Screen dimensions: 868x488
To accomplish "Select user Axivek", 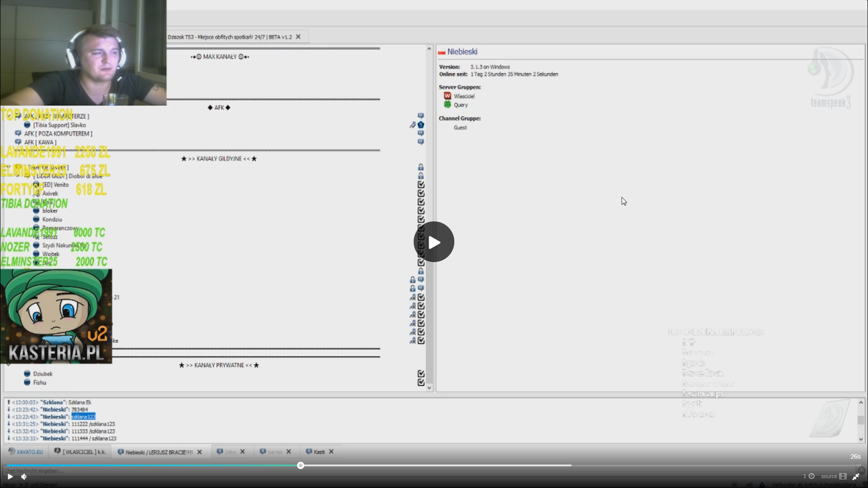I will pyautogui.click(x=50, y=193).
